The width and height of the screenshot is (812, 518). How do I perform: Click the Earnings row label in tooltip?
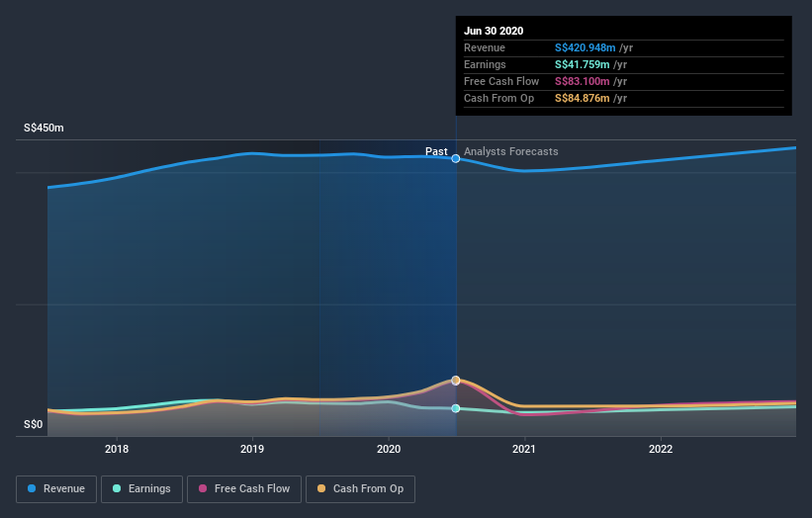pos(485,64)
